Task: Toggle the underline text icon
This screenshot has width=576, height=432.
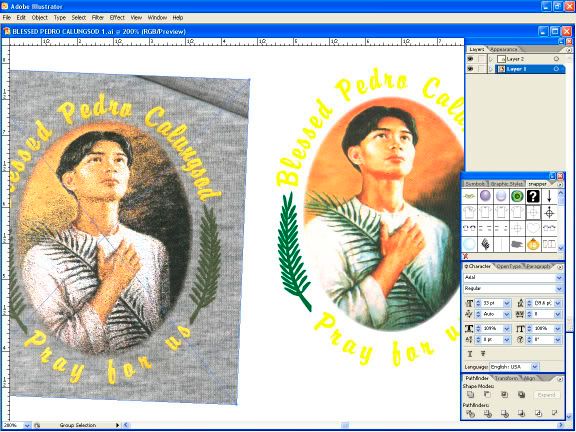Action: coord(470,354)
